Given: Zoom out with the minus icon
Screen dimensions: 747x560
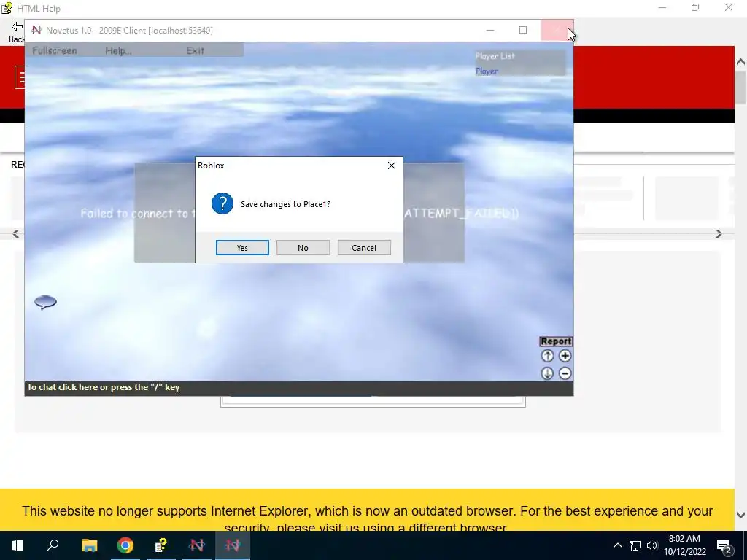Looking at the screenshot, I should point(565,373).
